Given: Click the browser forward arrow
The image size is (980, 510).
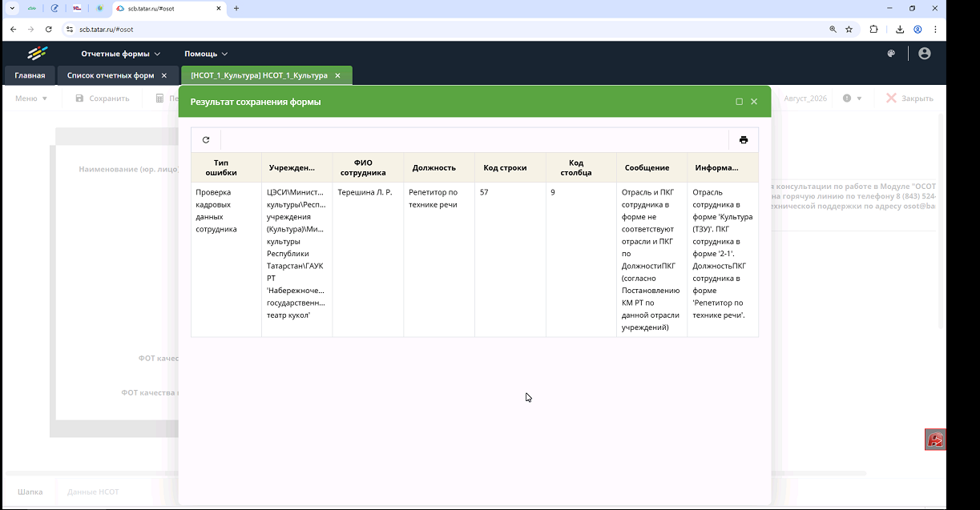Looking at the screenshot, I should pos(31,29).
